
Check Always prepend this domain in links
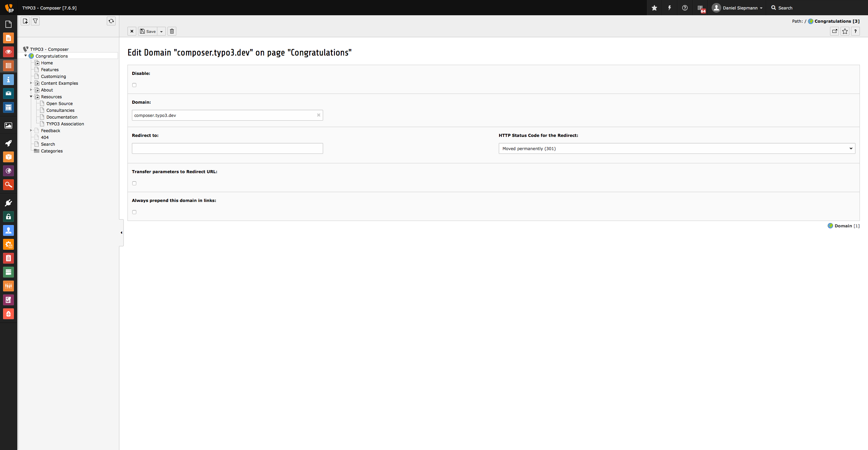134,212
